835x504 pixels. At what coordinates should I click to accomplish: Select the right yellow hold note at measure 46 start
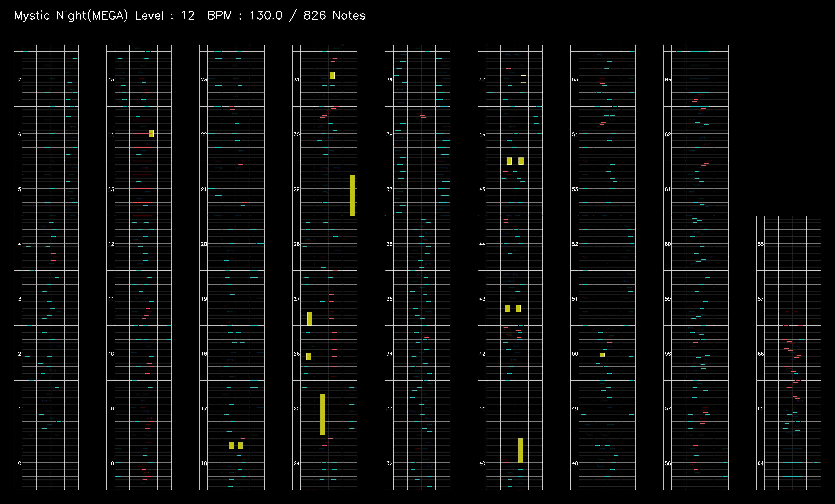click(521, 161)
